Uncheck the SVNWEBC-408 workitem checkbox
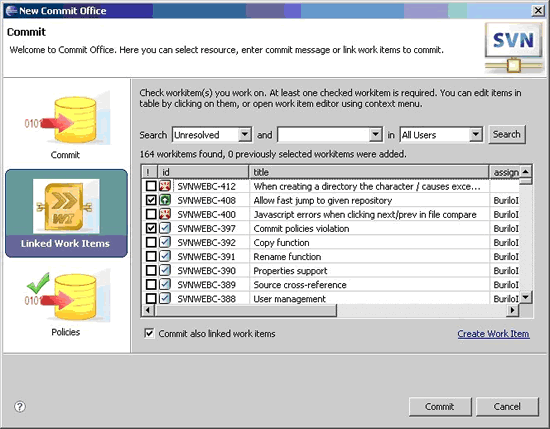The height and width of the screenshot is (429, 550). 151,200
